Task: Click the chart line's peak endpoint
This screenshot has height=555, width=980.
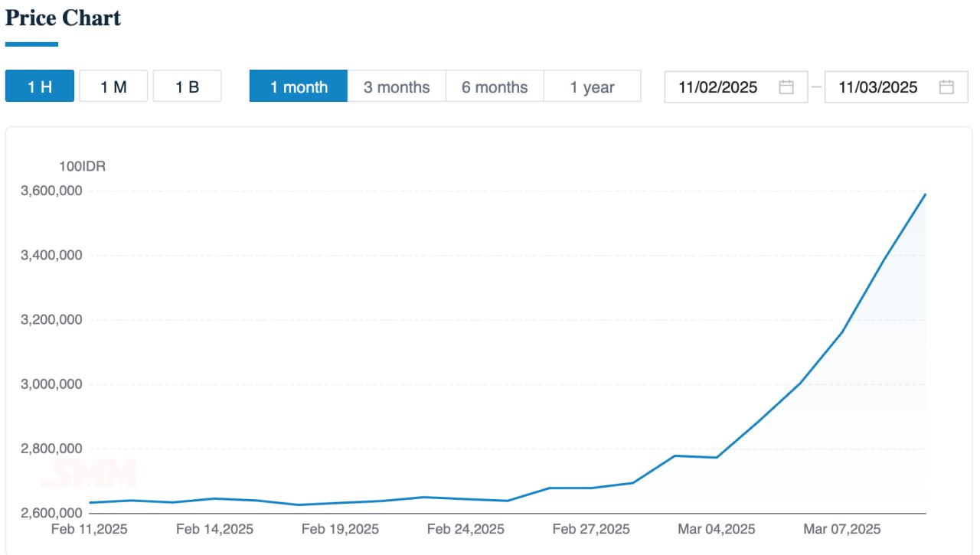Action: click(x=926, y=194)
